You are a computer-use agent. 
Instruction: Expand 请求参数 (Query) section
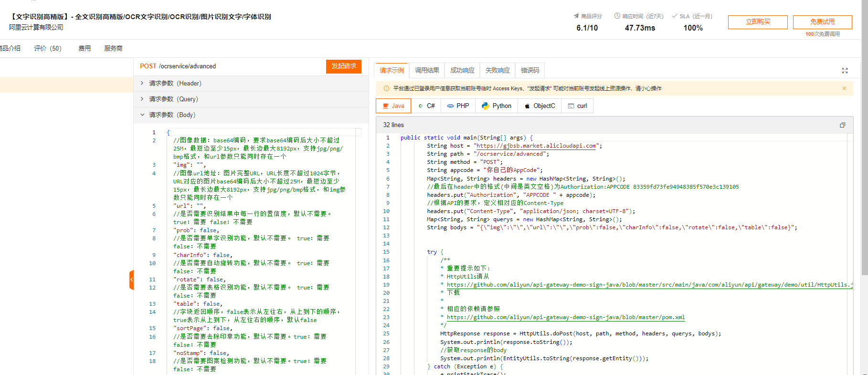click(251, 99)
